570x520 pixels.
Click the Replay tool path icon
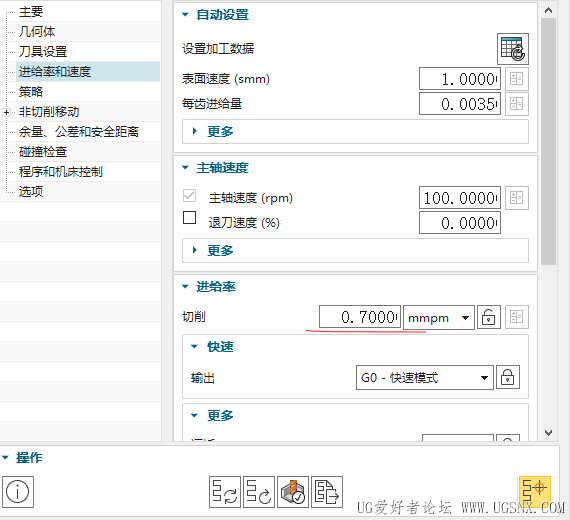coord(259,492)
